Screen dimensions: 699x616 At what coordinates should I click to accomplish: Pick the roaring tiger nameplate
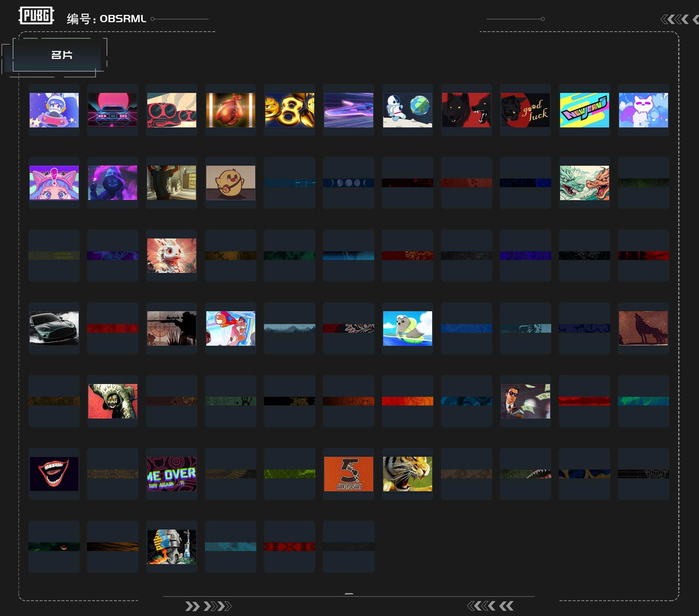click(x=407, y=474)
